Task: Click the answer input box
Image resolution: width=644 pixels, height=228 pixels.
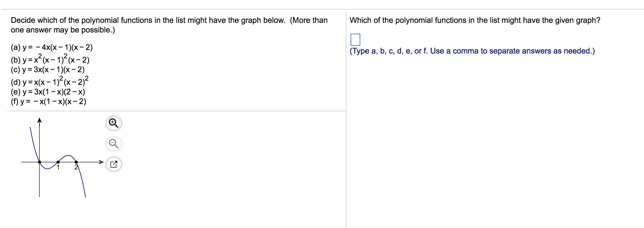Action: 355,40
